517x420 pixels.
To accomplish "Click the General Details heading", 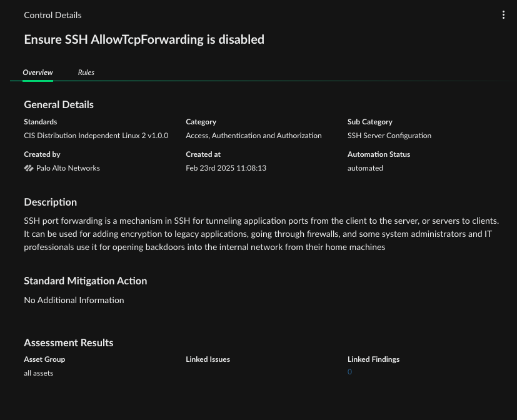I will (59, 104).
